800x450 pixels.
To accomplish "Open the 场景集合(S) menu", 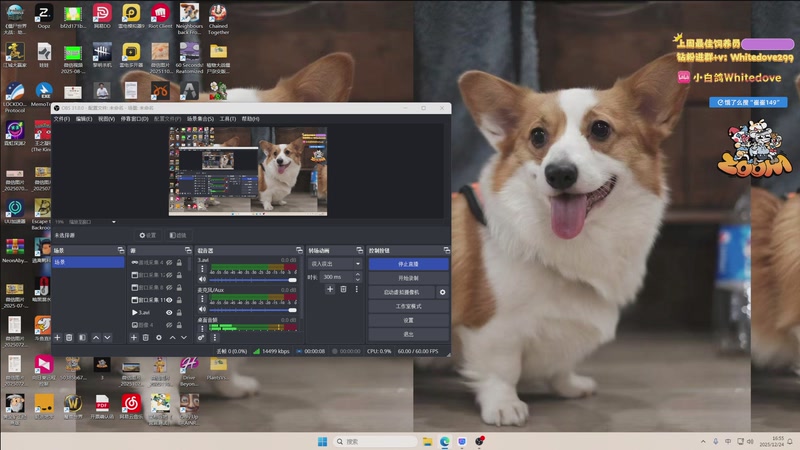I will (x=200, y=119).
